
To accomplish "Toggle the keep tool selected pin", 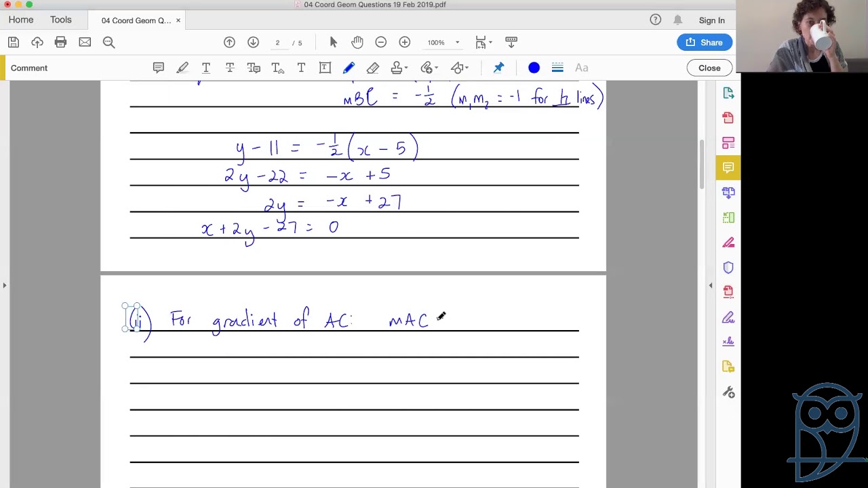I will (498, 68).
